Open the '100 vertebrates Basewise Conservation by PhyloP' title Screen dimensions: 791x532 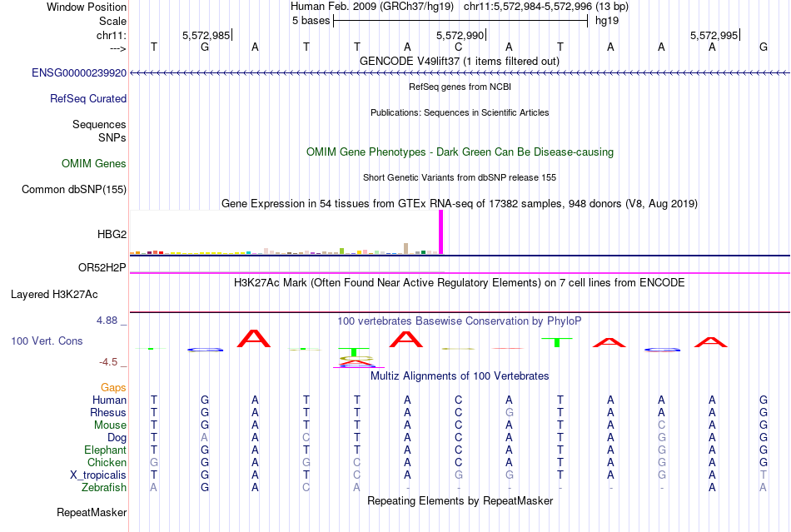(459, 321)
